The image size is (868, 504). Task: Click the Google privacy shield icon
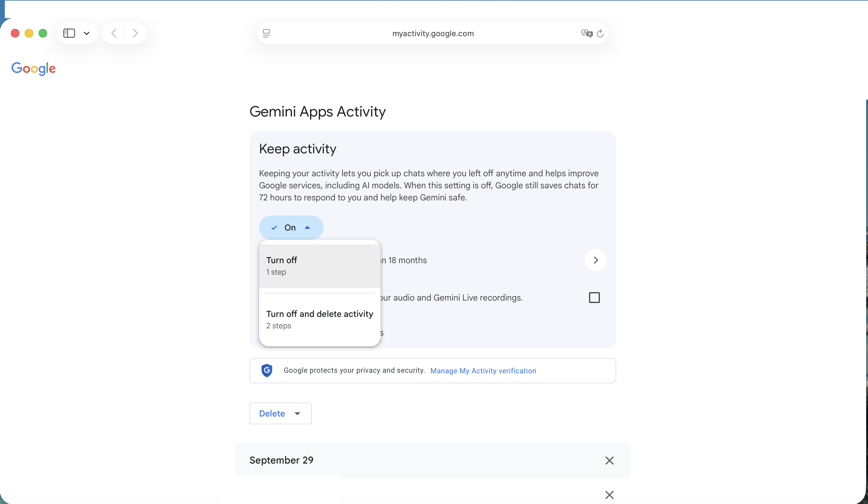click(267, 370)
